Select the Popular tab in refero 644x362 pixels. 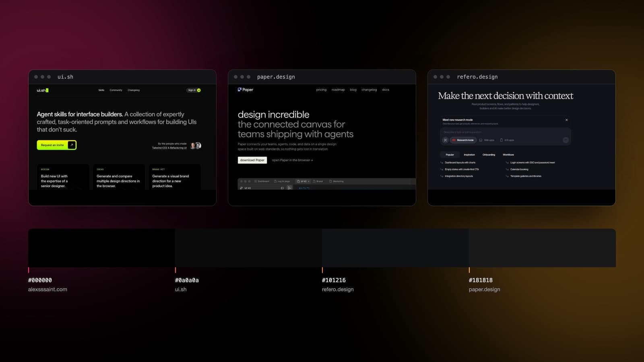(x=450, y=154)
